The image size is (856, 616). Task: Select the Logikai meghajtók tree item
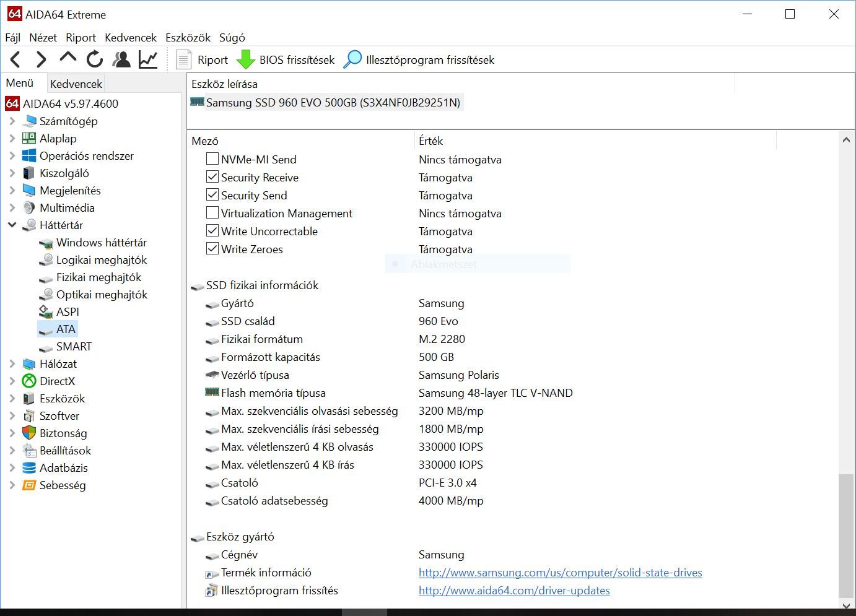coord(102,259)
